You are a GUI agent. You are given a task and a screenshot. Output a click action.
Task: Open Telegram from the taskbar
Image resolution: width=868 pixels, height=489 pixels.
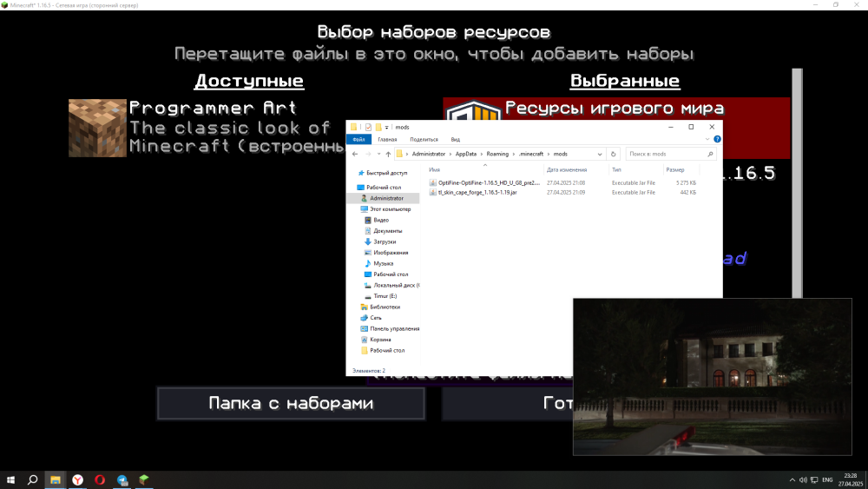[x=122, y=479]
